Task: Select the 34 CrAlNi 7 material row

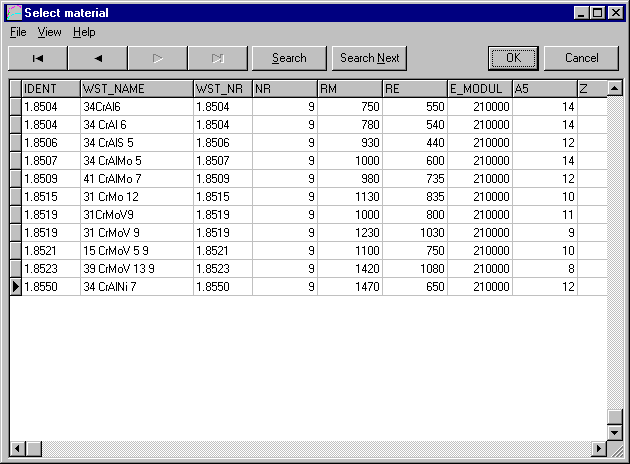Action: click(x=136, y=287)
